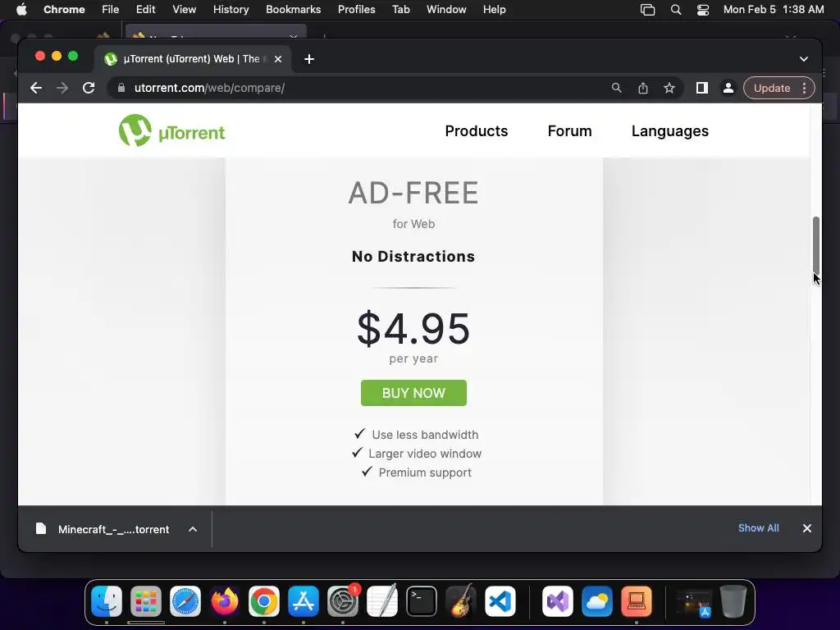
Task: Open the File menu
Action: [x=111, y=10]
